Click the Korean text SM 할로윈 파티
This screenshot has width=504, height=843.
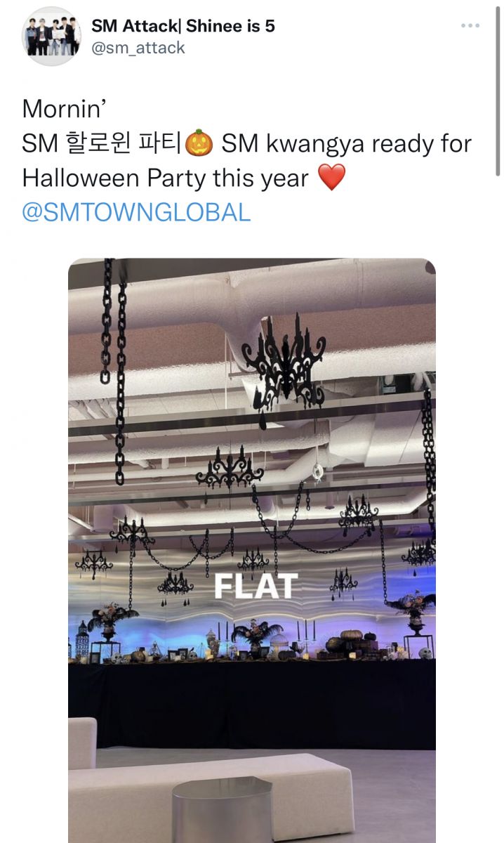(102, 144)
